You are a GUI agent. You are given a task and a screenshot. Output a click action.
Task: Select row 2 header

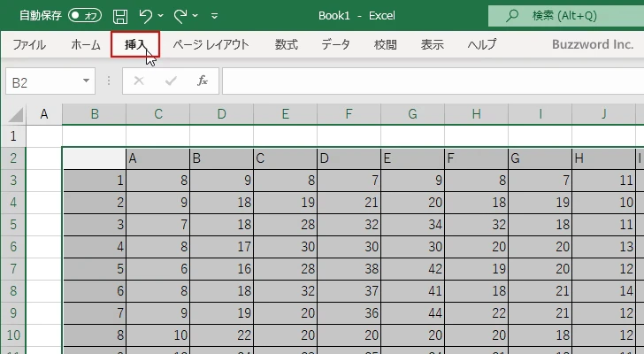[13, 158]
